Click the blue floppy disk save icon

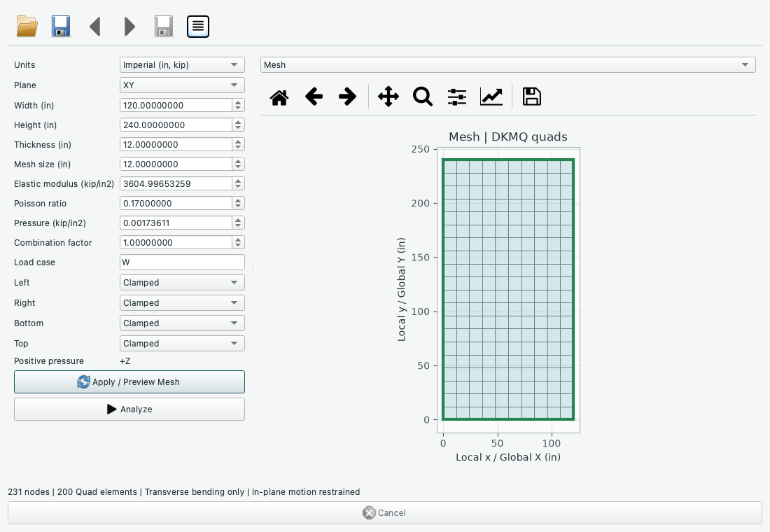point(61,27)
